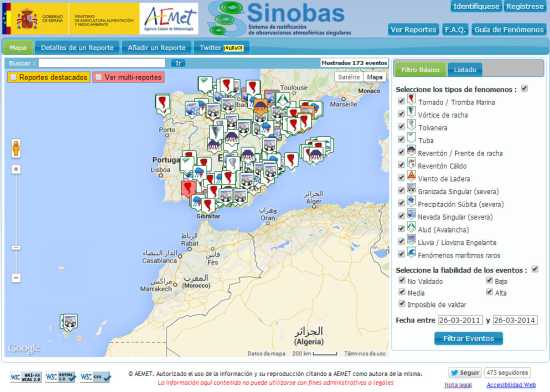
Task: Click the AEMet logo
Action: 169,18
